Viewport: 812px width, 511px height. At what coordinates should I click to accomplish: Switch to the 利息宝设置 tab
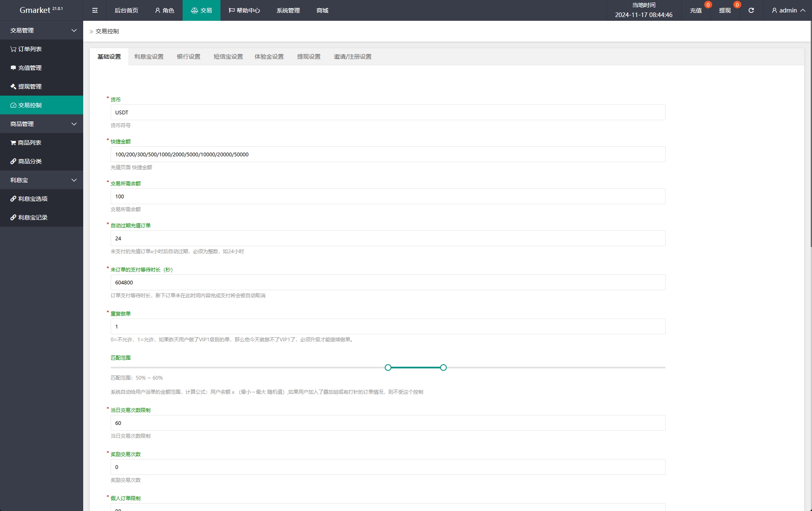(x=149, y=57)
